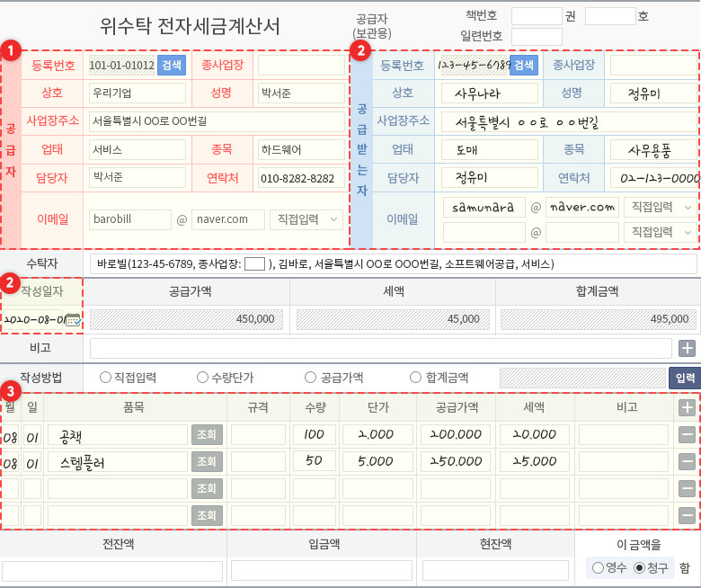
Task: Click supplier email domain field naver.com
Action: tap(228, 219)
